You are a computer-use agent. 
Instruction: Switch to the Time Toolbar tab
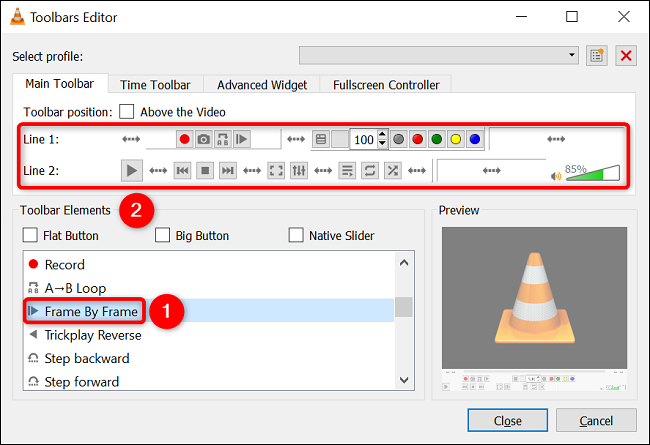click(155, 85)
